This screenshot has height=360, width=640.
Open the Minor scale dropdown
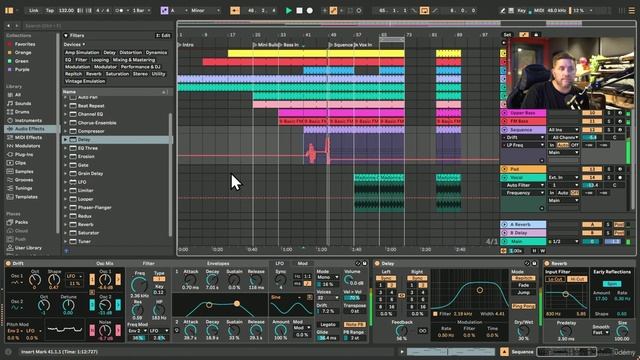tap(205, 11)
